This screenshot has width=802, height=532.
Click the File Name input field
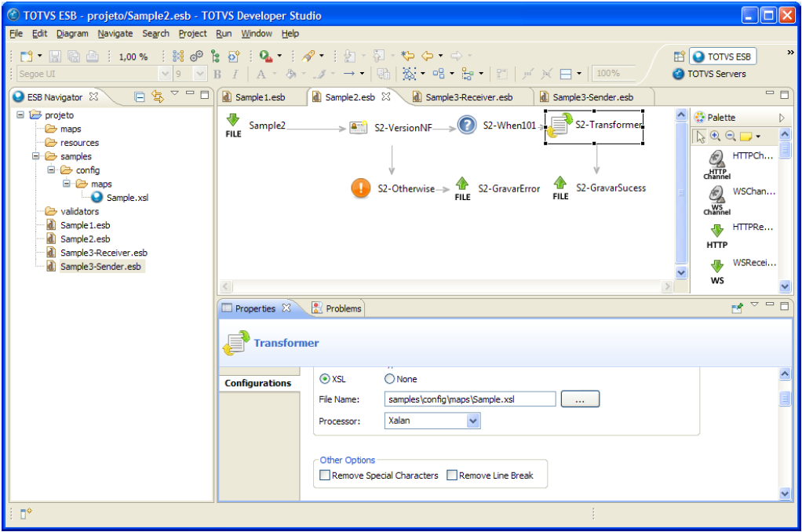(470, 399)
